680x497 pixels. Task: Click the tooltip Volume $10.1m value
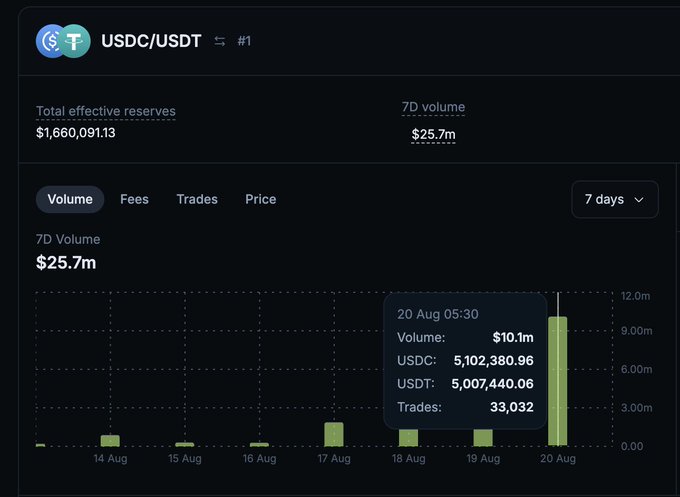[x=513, y=337]
